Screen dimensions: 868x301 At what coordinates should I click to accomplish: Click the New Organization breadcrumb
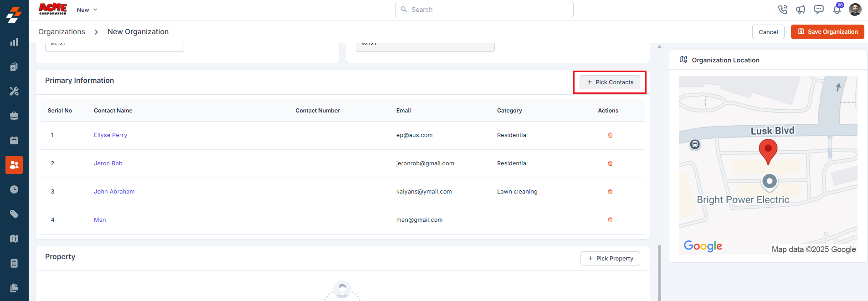138,32
